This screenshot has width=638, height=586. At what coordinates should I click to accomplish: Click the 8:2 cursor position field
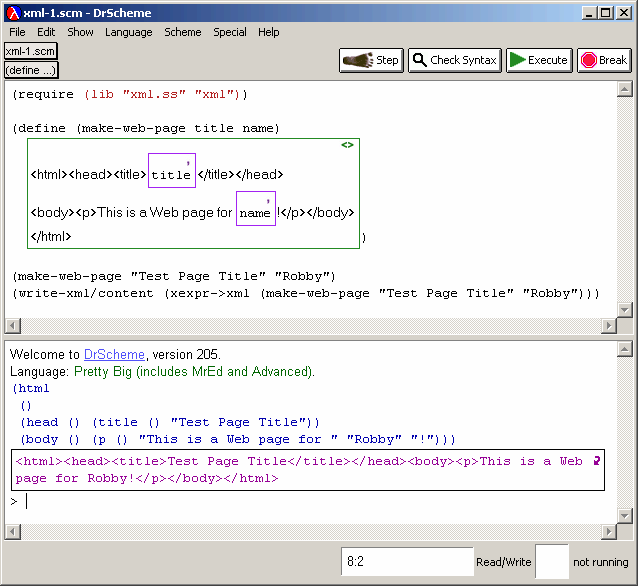click(407, 562)
